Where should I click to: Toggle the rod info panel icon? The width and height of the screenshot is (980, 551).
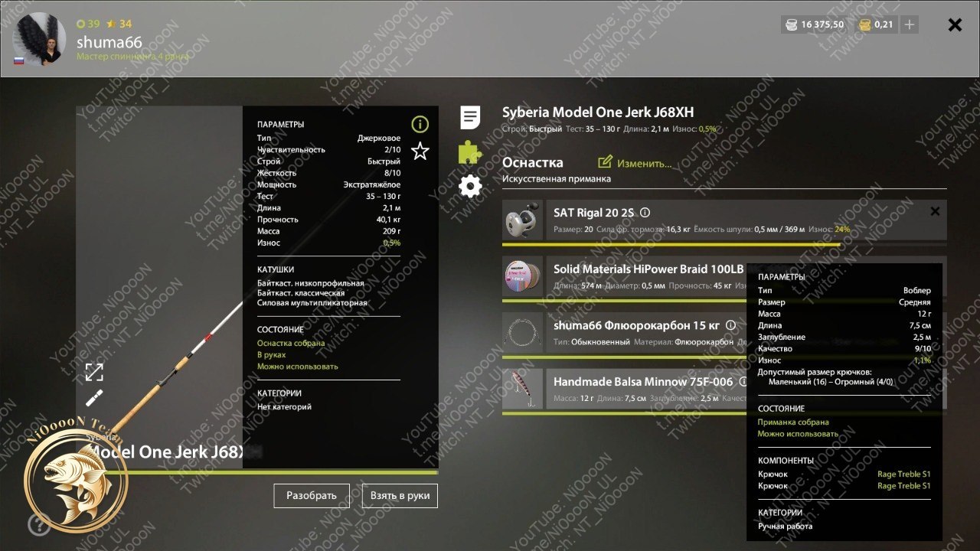pos(420,124)
